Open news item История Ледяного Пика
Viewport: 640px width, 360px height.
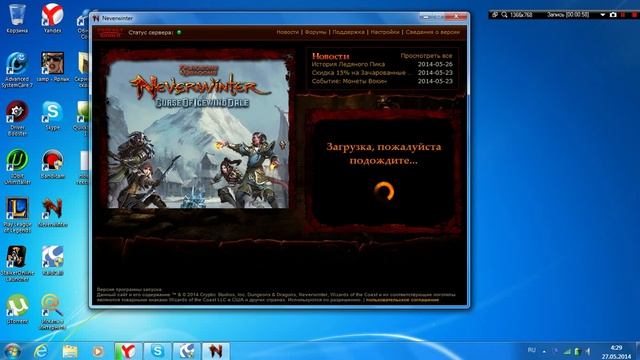click(x=348, y=64)
